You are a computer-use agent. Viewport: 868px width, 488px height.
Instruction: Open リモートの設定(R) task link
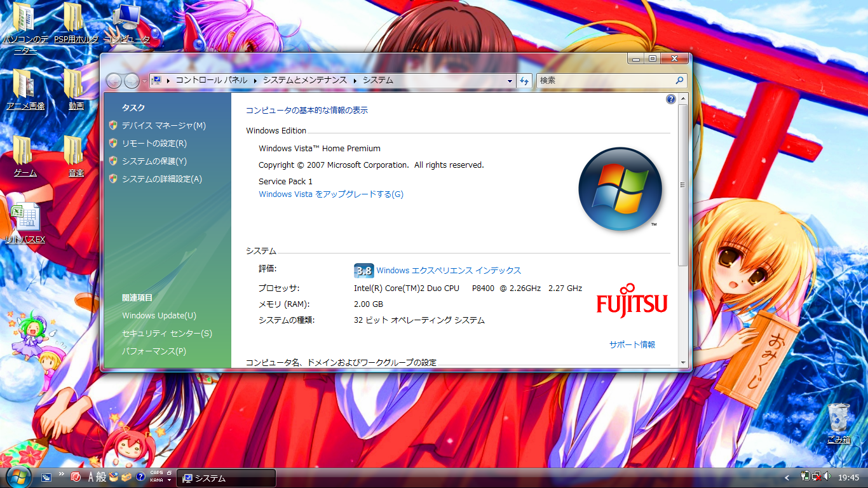point(154,144)
